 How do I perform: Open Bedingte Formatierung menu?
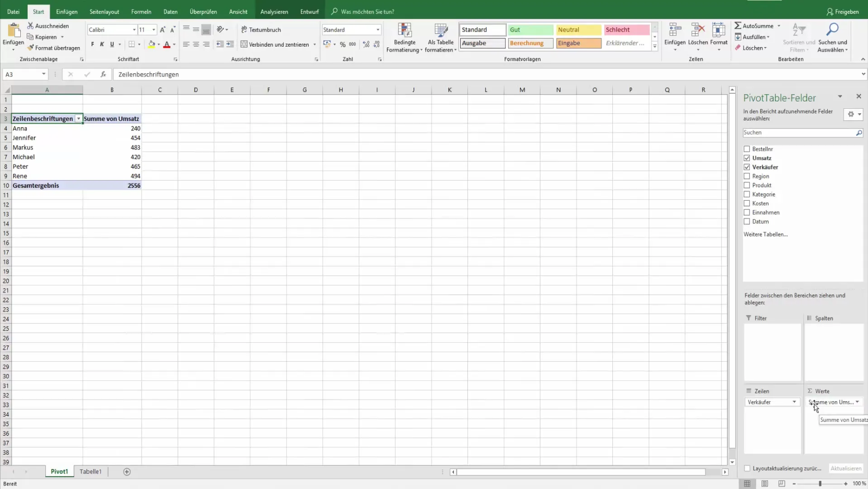click(404, 38)
